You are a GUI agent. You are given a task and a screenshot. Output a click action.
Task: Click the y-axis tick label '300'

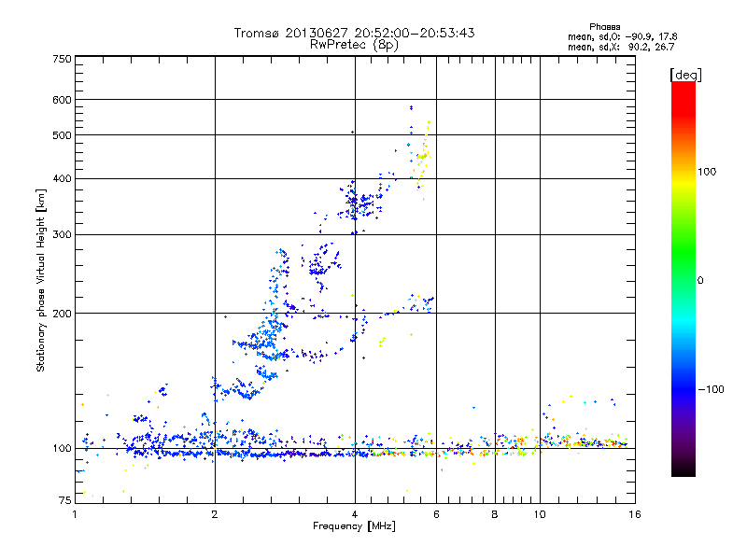tap(63, 235)
